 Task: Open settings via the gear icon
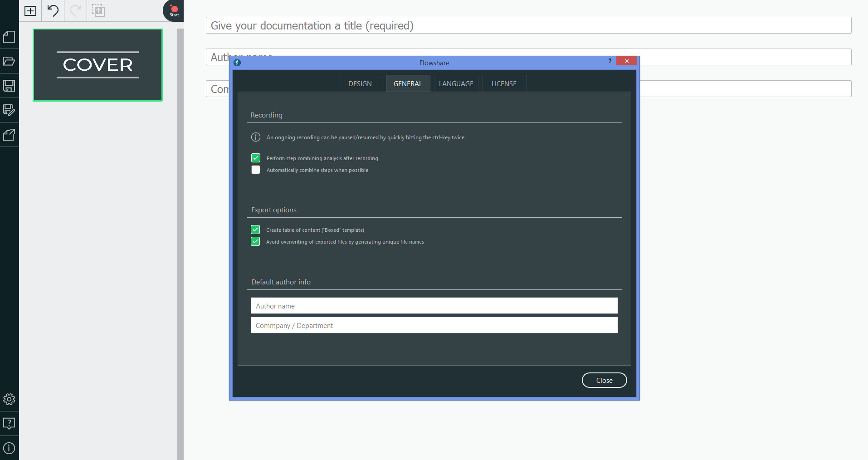click(x=9, y=399)
